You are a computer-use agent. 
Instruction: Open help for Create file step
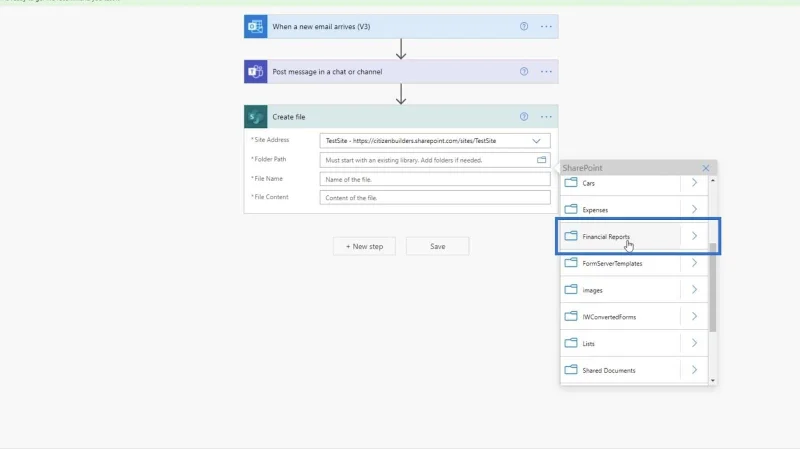(524, 117)
